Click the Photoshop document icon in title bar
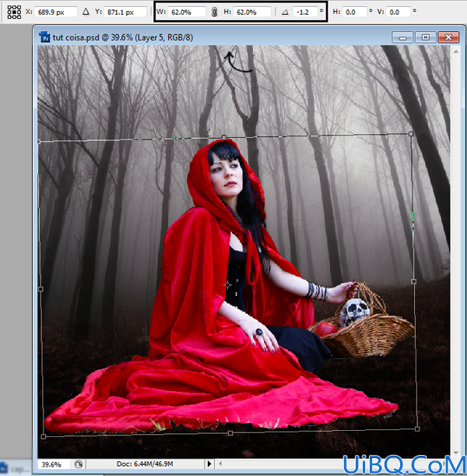Viewport: 467px width, 476px height. tap(45, 37)
